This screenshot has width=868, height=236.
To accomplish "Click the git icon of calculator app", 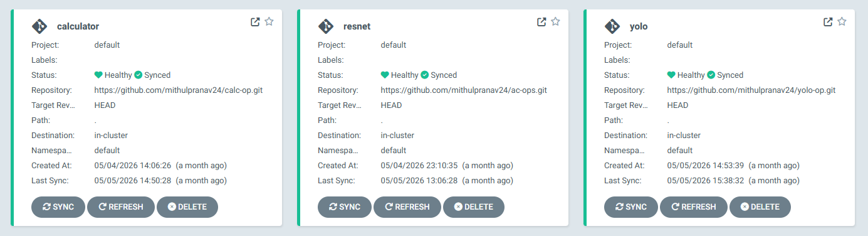I will [x=39, y=26].
